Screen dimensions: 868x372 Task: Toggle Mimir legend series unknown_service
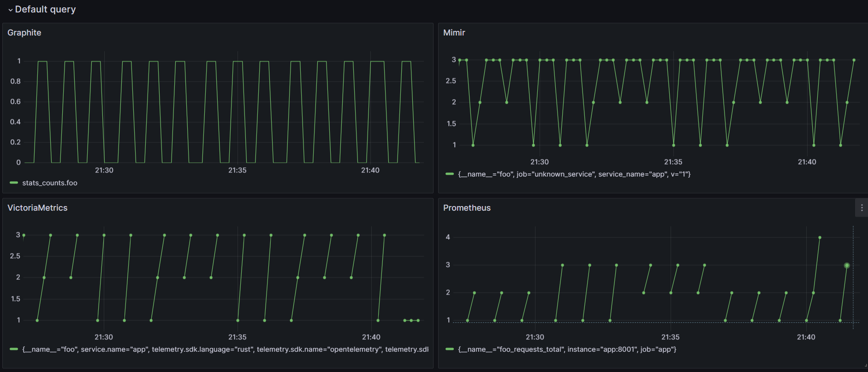coord(574,174)
